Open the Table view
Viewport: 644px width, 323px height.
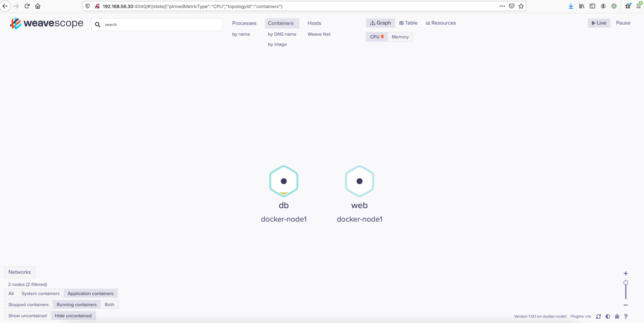pyautogui.click(x=408, y=23)
